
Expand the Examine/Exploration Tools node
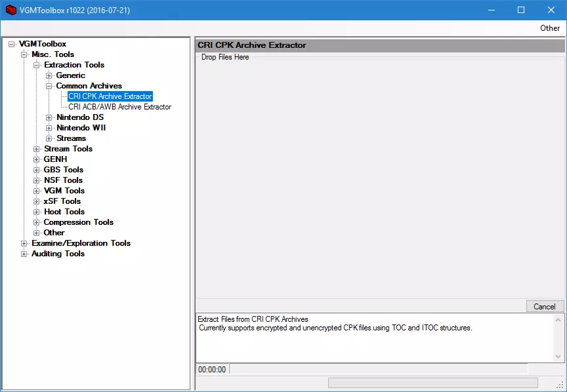point(24,243)
